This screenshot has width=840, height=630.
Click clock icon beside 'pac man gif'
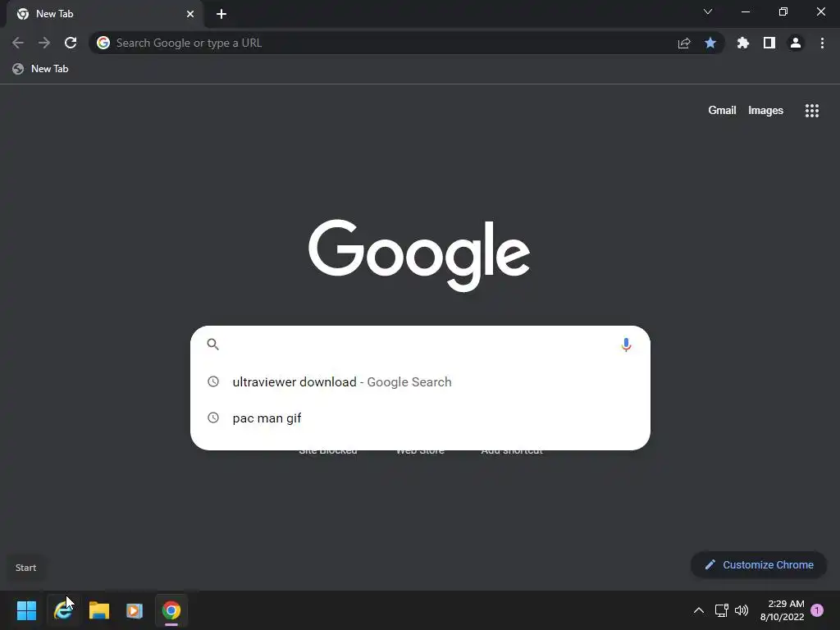pos(213,418)
